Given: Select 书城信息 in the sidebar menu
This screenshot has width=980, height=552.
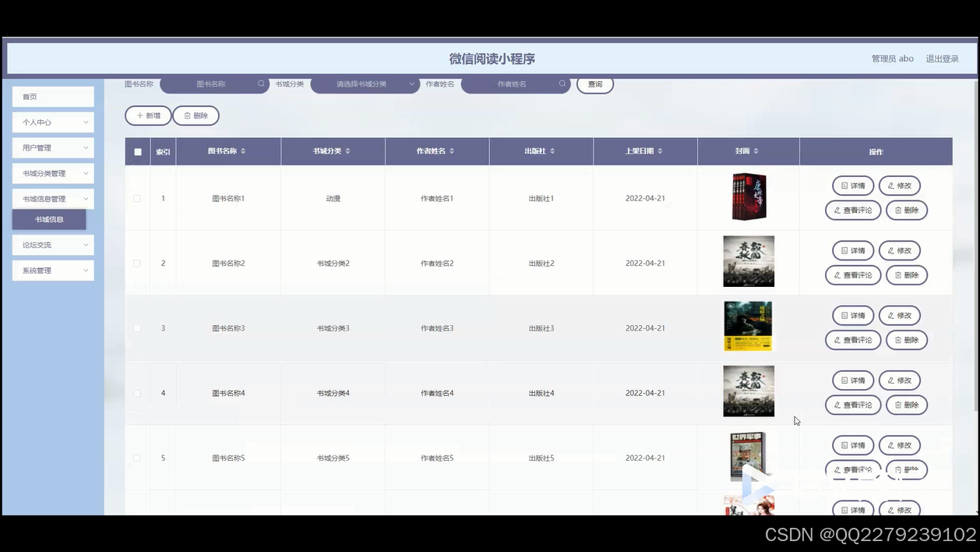Looking at the screenshot, I should tap(49, 219).
